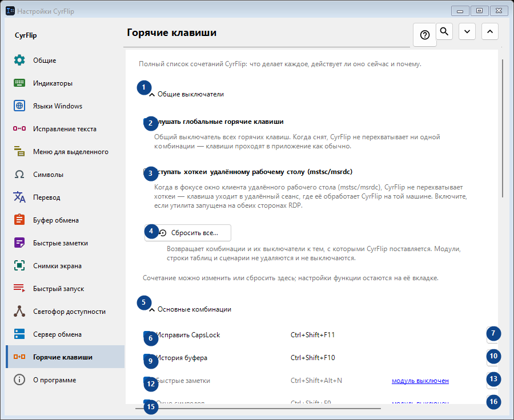Click the red list icon for Быстрый запуск

point(19,288)
